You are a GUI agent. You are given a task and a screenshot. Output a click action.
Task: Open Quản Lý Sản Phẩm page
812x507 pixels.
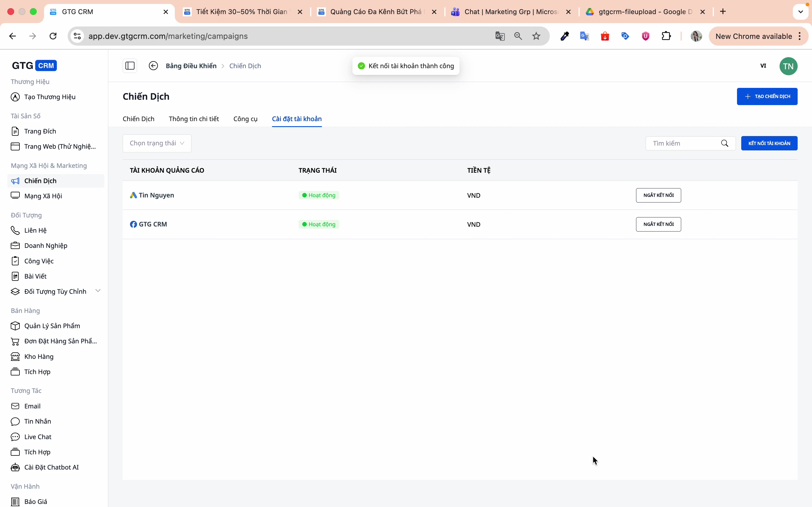[52, 326]
